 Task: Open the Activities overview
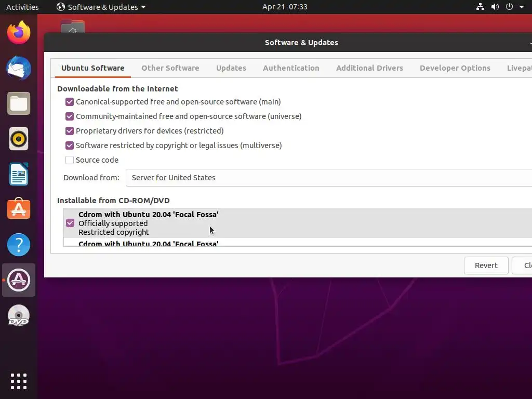pyautogui.click(x=22, y=7)
